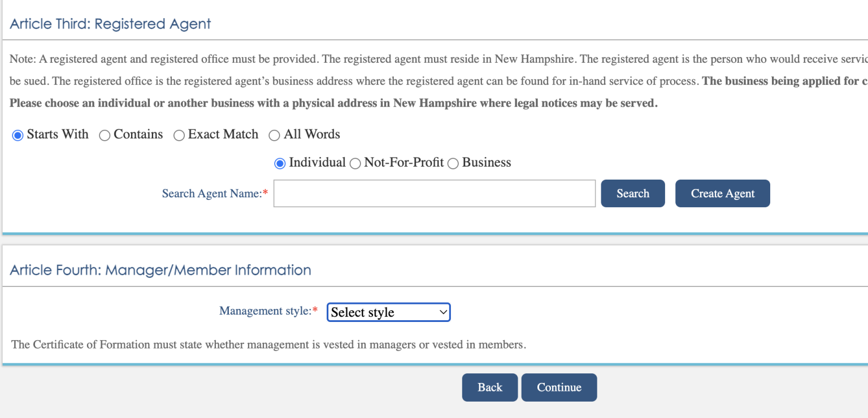Choose Not-For-Profit agent type
Screen dimensions: 868x418
tap(355, 164)
